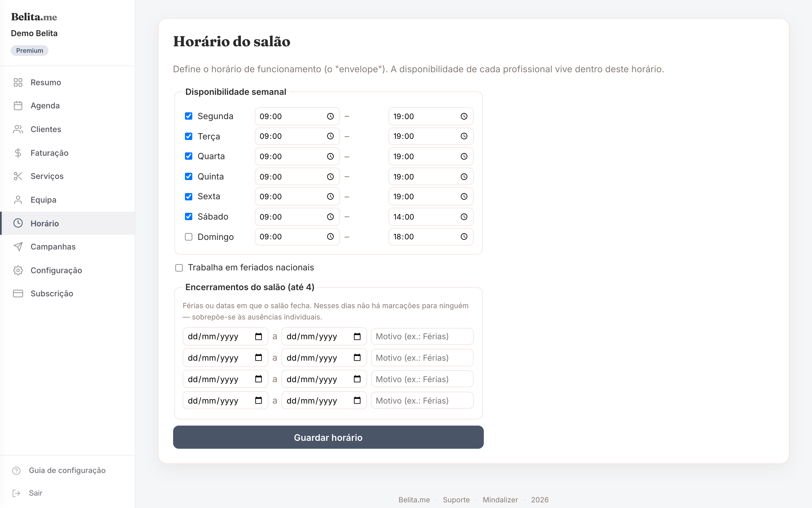
Task: Click the Subscrição credit card icon
Action: pos(18,293)
